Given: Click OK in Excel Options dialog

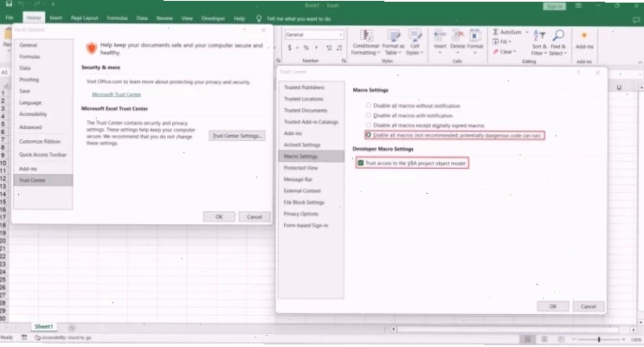Looking at the screenshot, I should pos(219,217).
